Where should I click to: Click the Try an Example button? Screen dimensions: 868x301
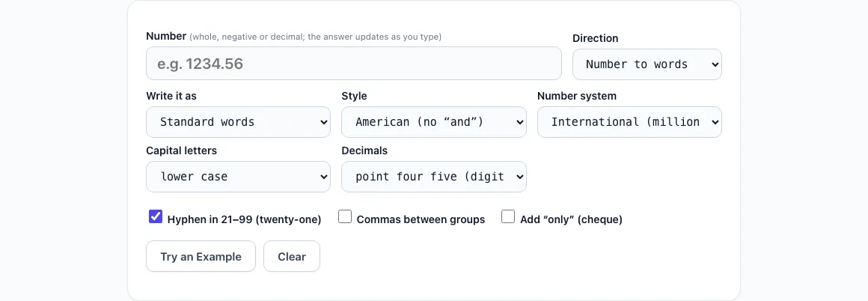[201, 256]
